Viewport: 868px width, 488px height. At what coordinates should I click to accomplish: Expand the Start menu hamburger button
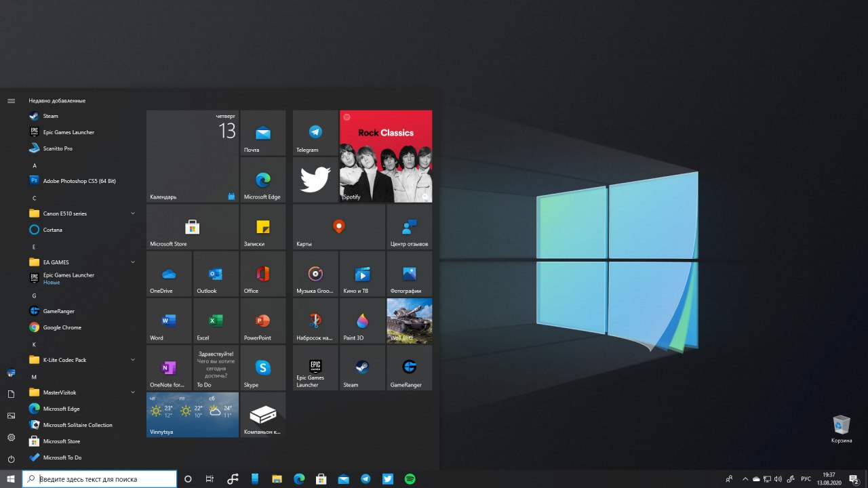tap(11, 100)
